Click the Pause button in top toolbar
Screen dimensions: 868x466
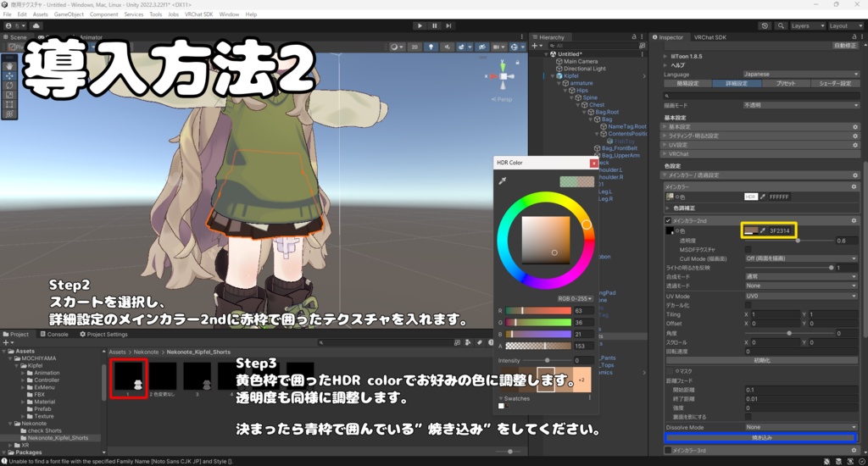pyautogui.click(x=435, y=25)
